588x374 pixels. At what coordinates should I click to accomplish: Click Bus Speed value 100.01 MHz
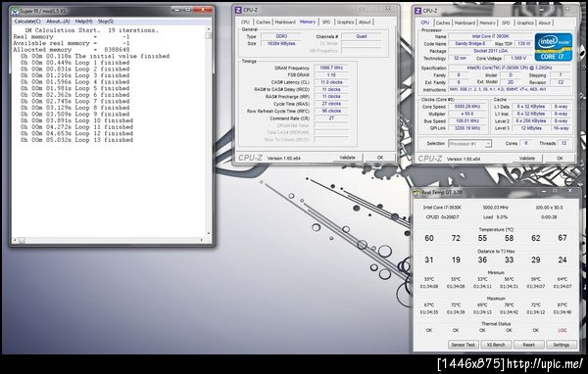(x=467, y=121)
